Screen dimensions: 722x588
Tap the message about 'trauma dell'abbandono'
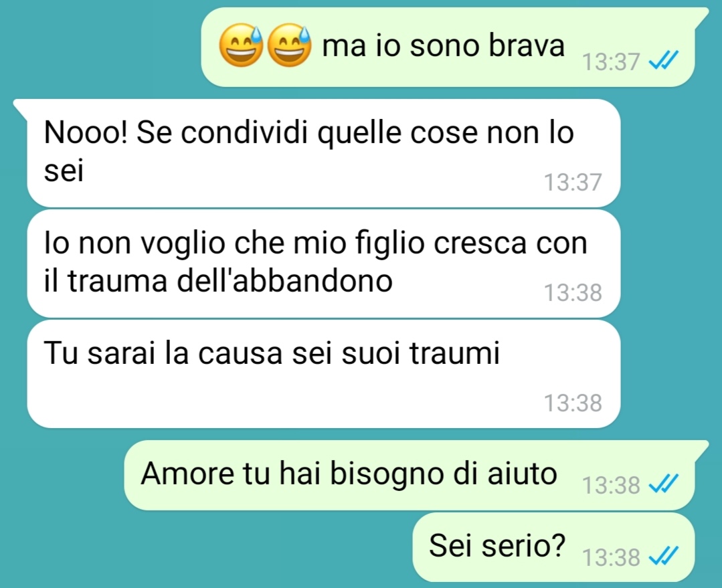324,264
